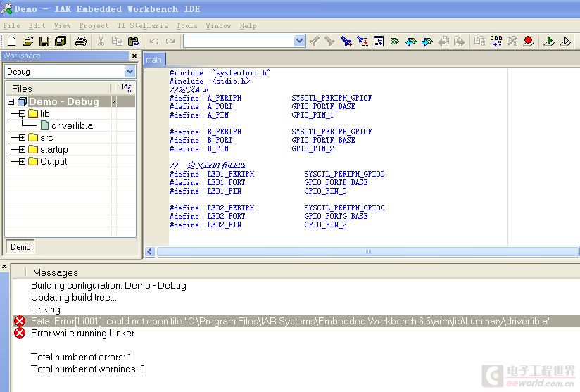580x392 pixels.
Task: Click the Find Next flashlight icon
Action: 329,41
